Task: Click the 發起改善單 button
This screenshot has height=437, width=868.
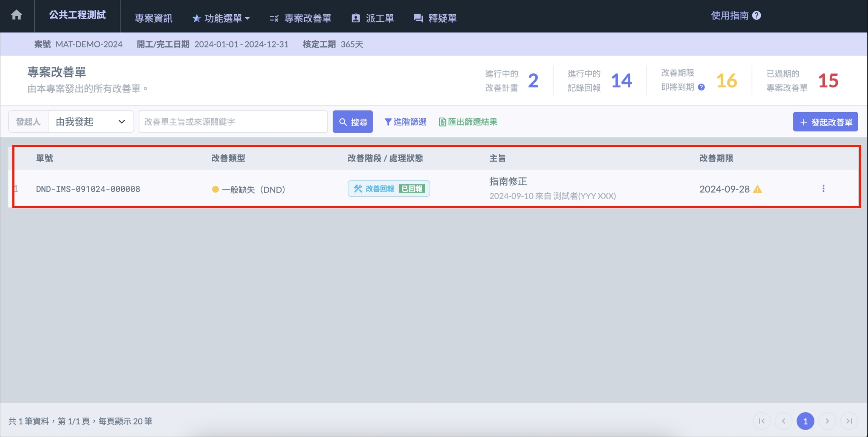Action: point(825,122)
